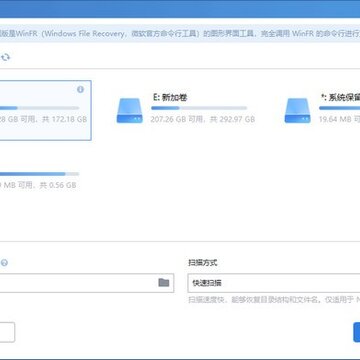Click the blue start button at bottom right

pos(357,332)
